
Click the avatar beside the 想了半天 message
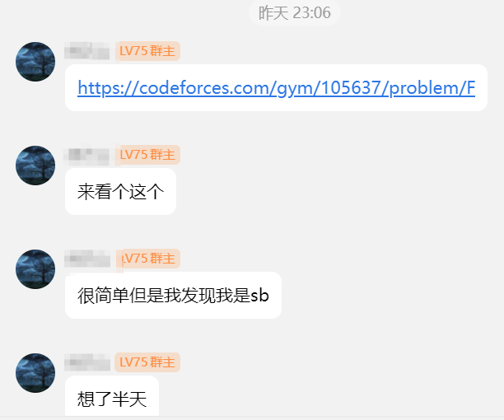(x=35, y=373)
